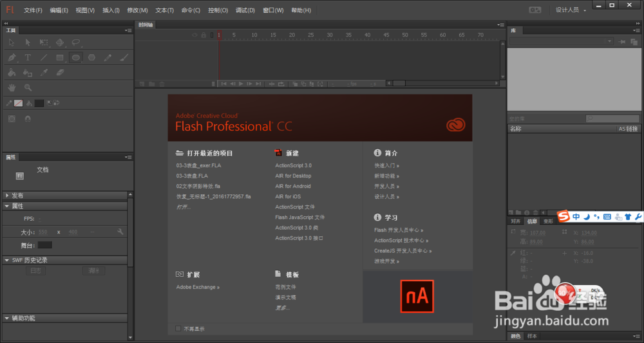Open the Adobe Exchange link

pyautogui.click(x=198, y=287)
